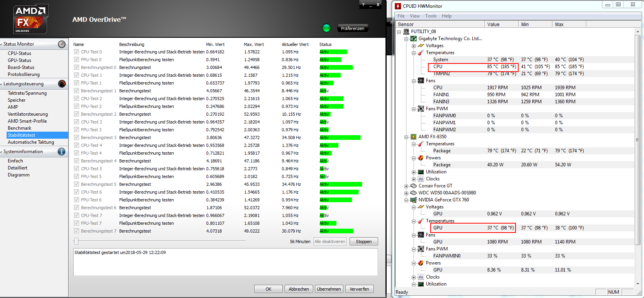The width and height of the screenshot is (644, 298).
Task: Click the help question mark in OverDrive
Action: (363, 5)
